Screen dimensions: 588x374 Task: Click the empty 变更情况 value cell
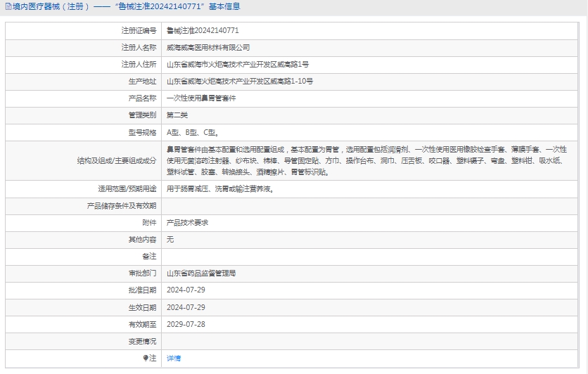tap(373, 341)
